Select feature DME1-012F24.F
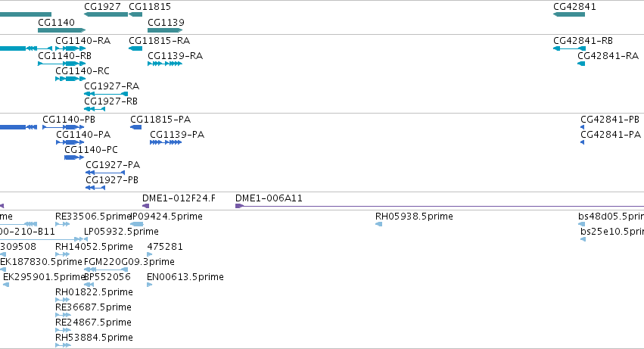 [x=179, y=198]
